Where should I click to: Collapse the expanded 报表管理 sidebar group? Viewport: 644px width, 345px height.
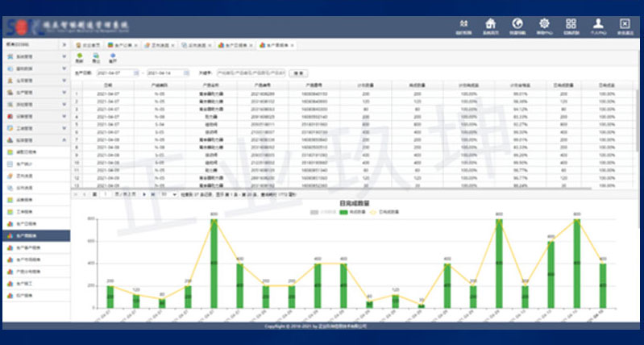(34, 139)
